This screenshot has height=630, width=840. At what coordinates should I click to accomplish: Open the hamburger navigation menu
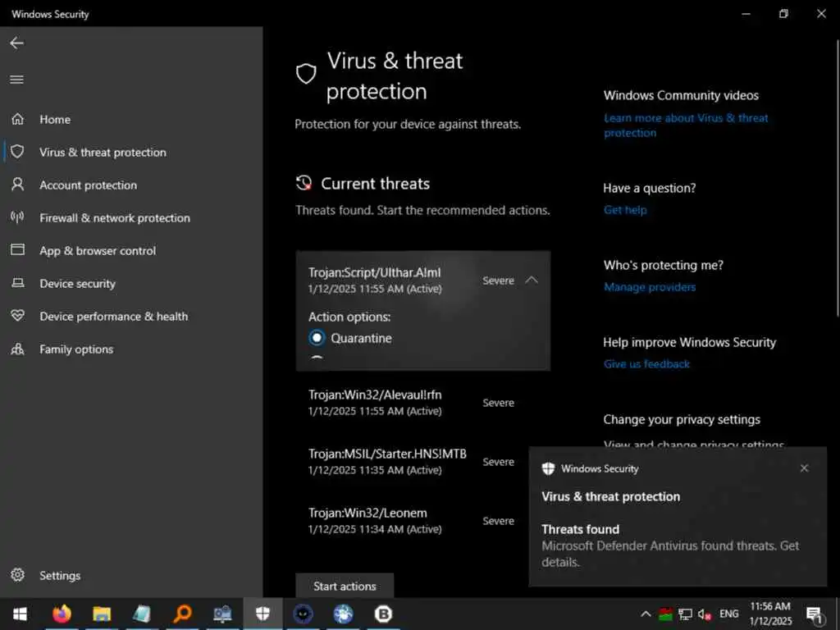click(16, 80)
